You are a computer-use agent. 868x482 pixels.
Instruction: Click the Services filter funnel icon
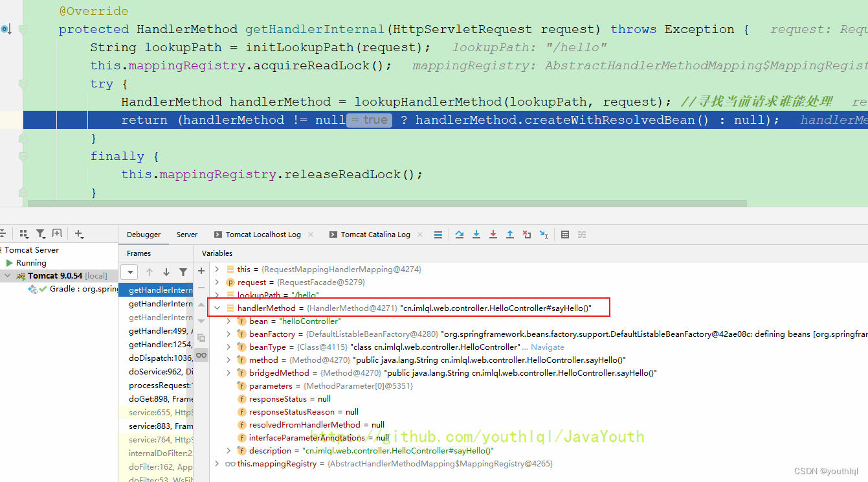pos(40,234)
